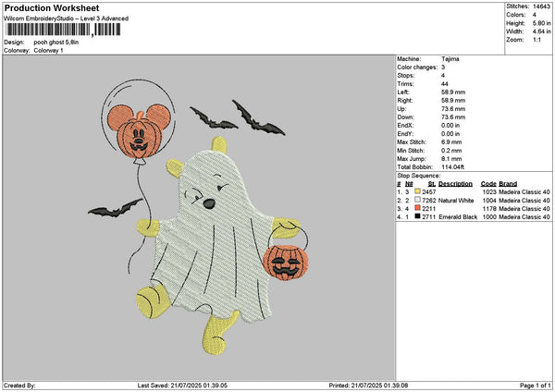Click the barcode under the worksheet title

point(64,30)
